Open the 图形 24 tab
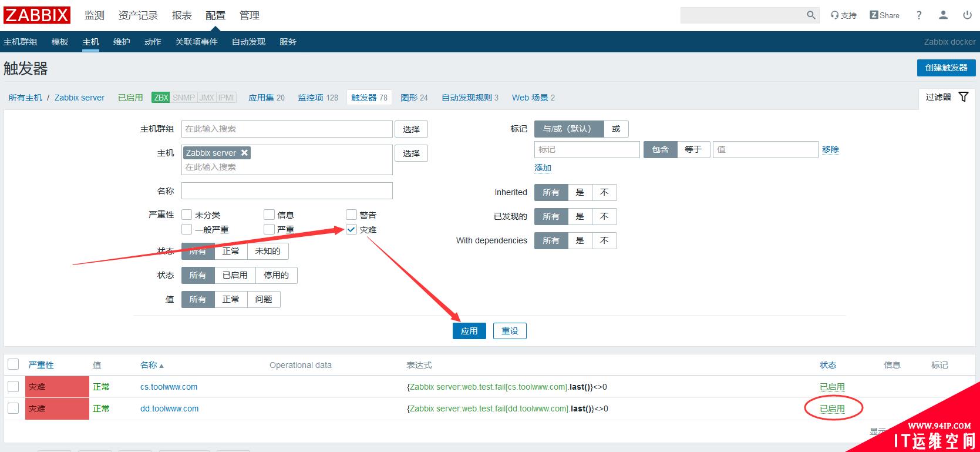Image resolution: width=980 pixels, height=452 pixels. point(414,98)
